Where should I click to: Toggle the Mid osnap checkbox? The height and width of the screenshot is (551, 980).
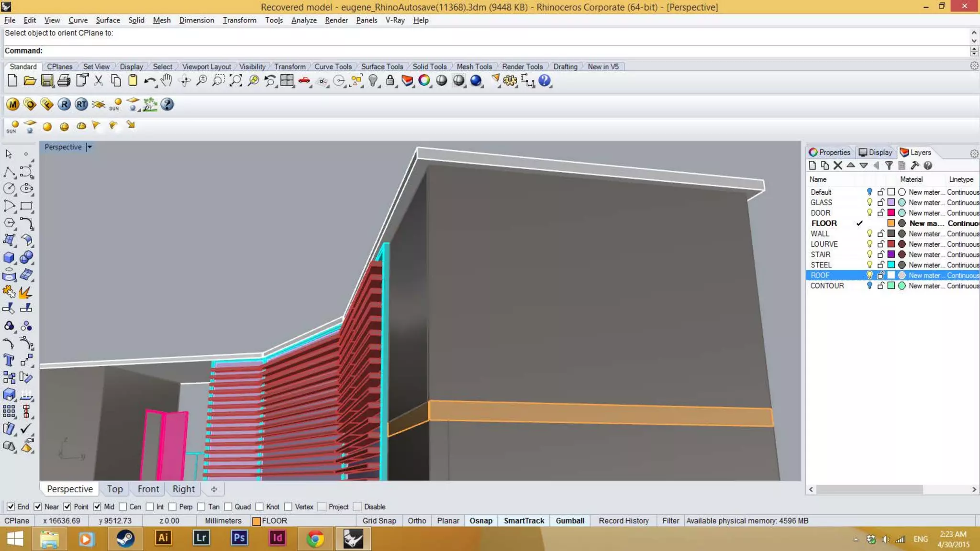pos(97,507)
